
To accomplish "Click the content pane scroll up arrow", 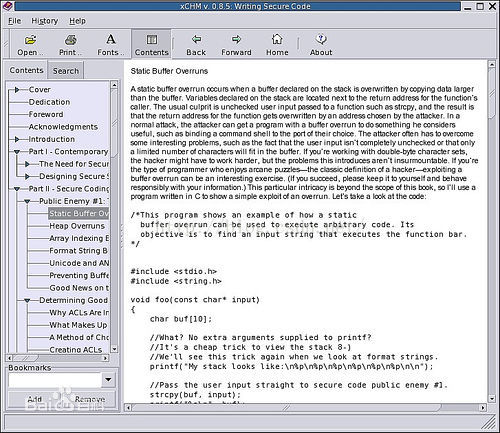I will [492, 64].
